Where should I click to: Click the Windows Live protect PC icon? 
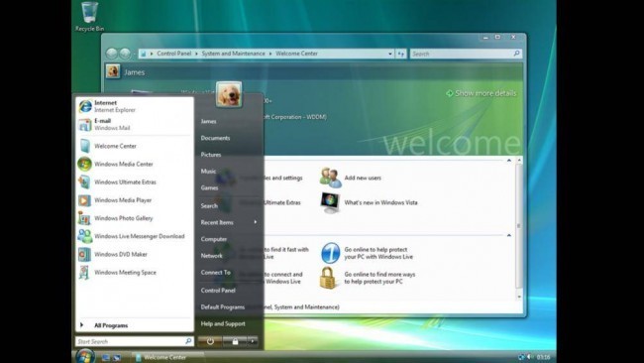click(x=330, y=253)
